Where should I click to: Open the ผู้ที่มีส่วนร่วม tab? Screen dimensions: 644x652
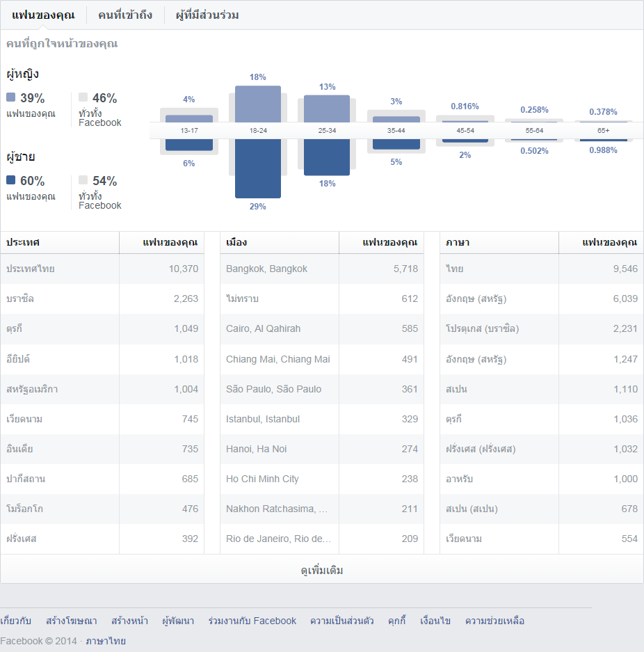click(x=207, y=15)
